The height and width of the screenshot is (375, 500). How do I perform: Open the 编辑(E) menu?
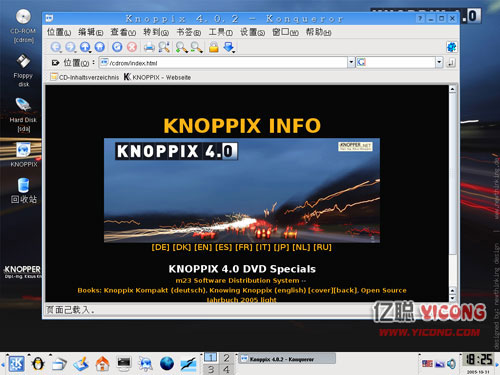91,32
